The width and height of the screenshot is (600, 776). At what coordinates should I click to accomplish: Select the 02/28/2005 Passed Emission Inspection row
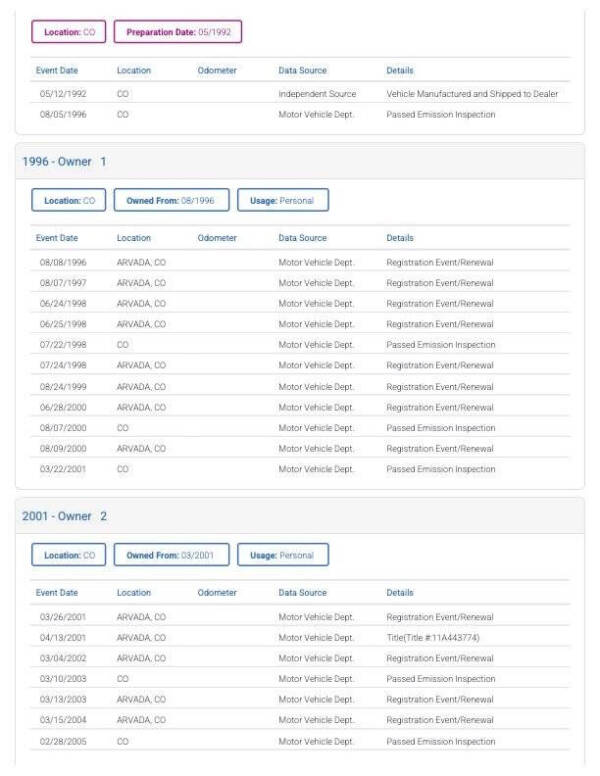coord(299,741)
